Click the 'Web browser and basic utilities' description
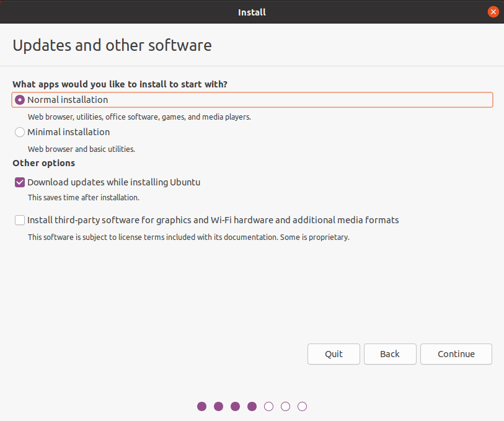Image resolution: width=504 pixels, height=421 pixels. coord(81,149)
